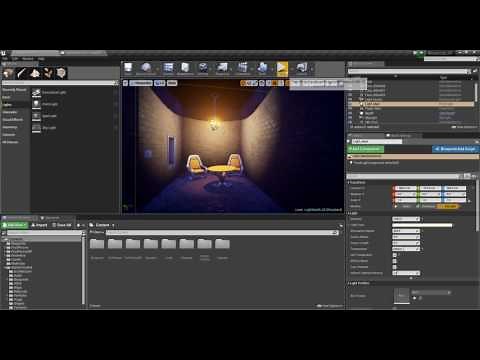Screen dimensions: 480x360
Task: Click the Play toolbar button
Action: (282, 68)
